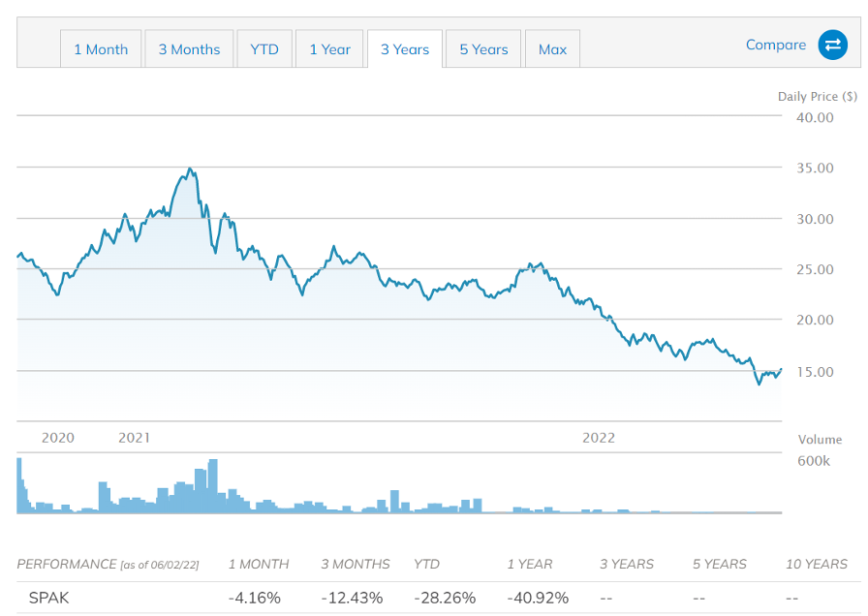
Task: Switch to the 1 Month tab
Action: tap(101, 49)
